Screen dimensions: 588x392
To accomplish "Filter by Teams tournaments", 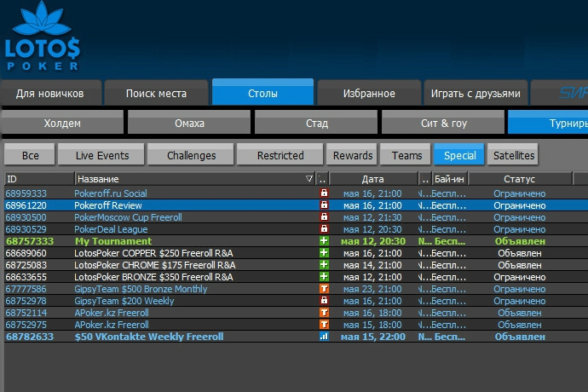I will pyautogui.click(x=406, y=154).
